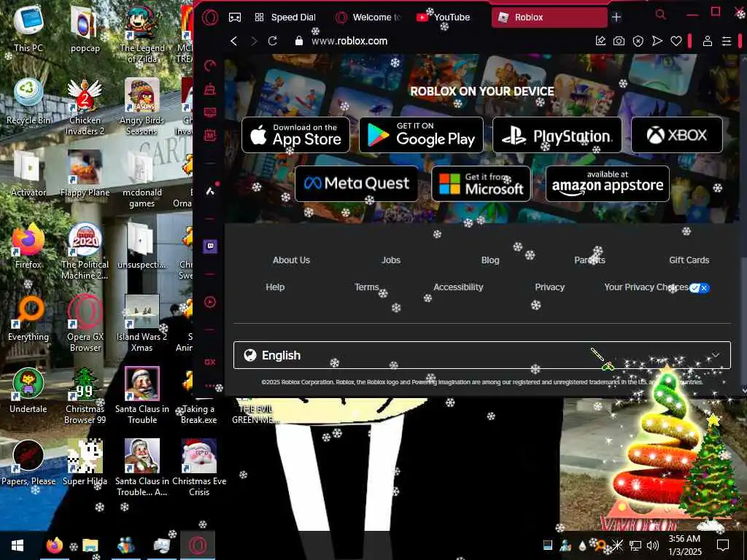Open the notification center icon
The width and height of the screenshot is (747, 560).
723,545
